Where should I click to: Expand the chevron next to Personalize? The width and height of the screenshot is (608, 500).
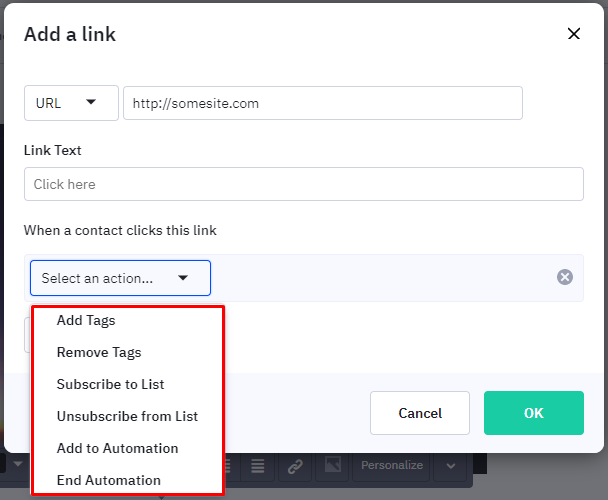[451, 466]
